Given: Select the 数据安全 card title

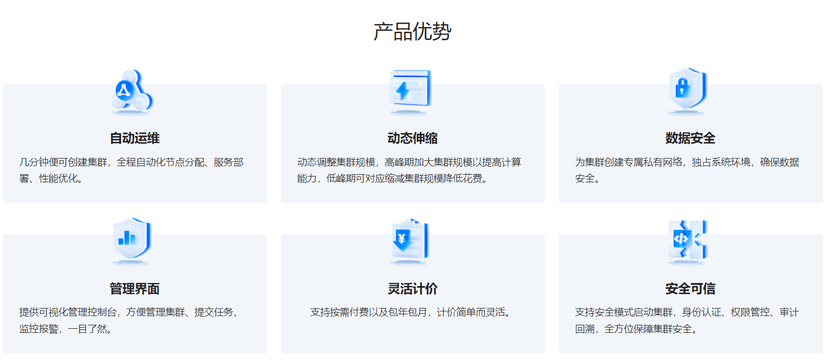Looking at the screenshot, I should click(x=690, y=139).
